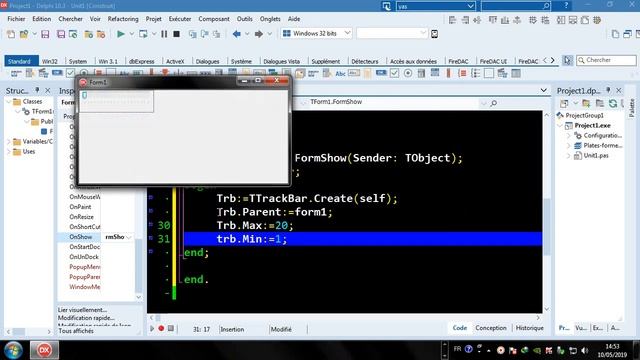640x360 pixels.
Task: Pause program execution in the toolbar
Action: coord(164,34)
